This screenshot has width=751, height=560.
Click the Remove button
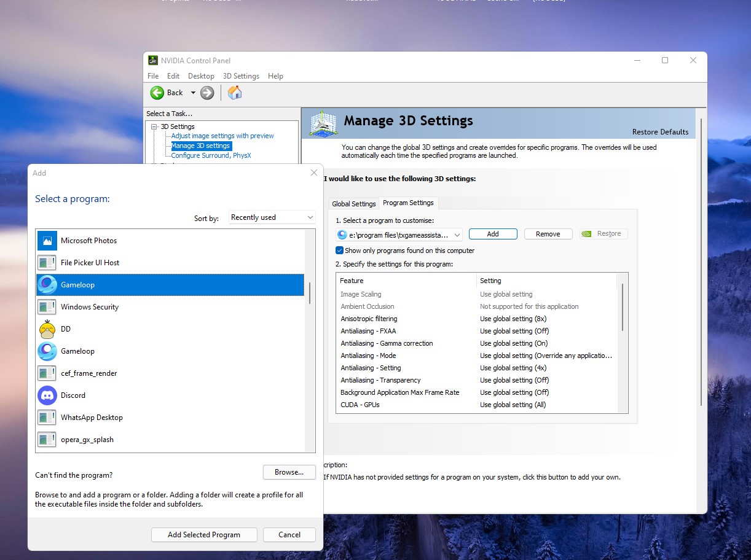coord(548,234)
